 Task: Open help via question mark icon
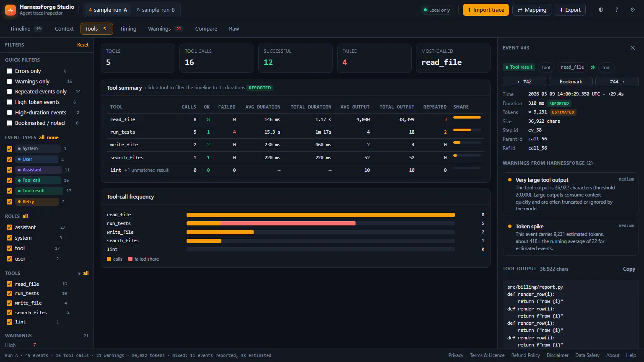point(617,10)
